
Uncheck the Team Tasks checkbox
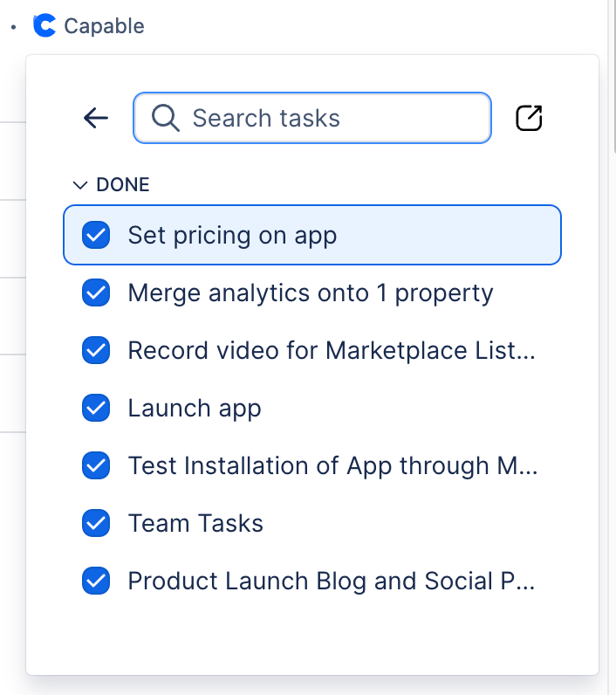[96, 523]
